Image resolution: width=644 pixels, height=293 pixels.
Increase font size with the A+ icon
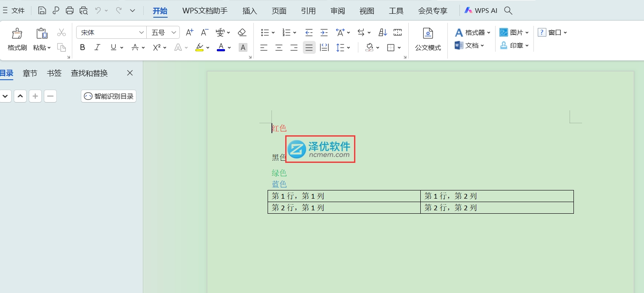[x=189, y=32]
